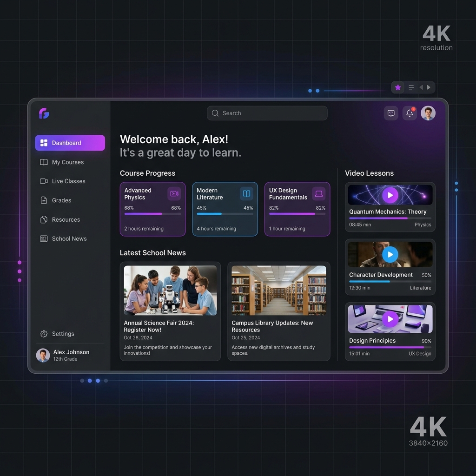Open the Dashboard menu item
This screenshot has height=476, width=476.
click(x=70, y=143)
